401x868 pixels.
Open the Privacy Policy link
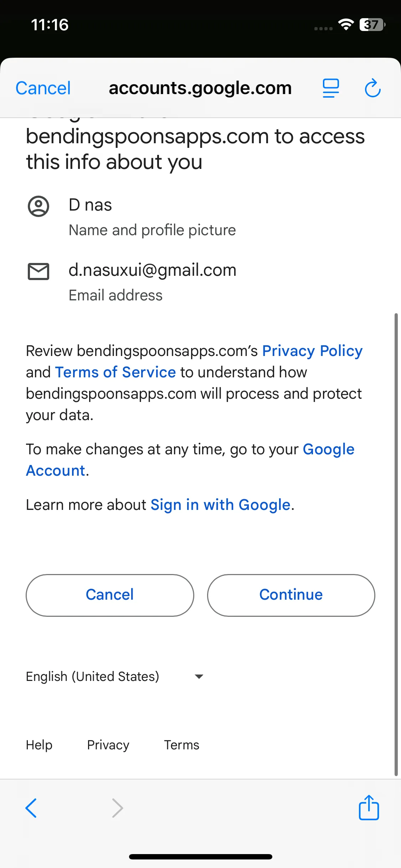[x=312, y=351]
